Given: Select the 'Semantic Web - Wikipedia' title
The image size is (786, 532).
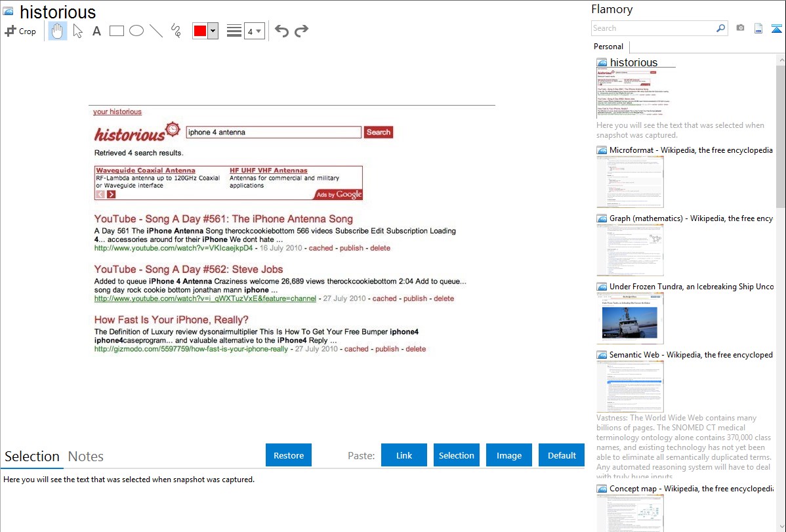Looking at the screenshot, I should point(691,355).
